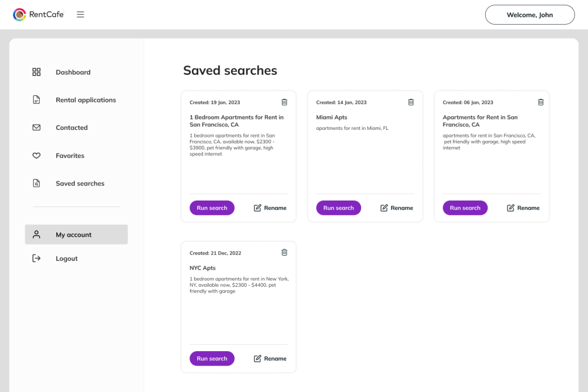Click Rename label on 19 Jan card
Viewport: 588px width, 392px height.
coord(275,208)
